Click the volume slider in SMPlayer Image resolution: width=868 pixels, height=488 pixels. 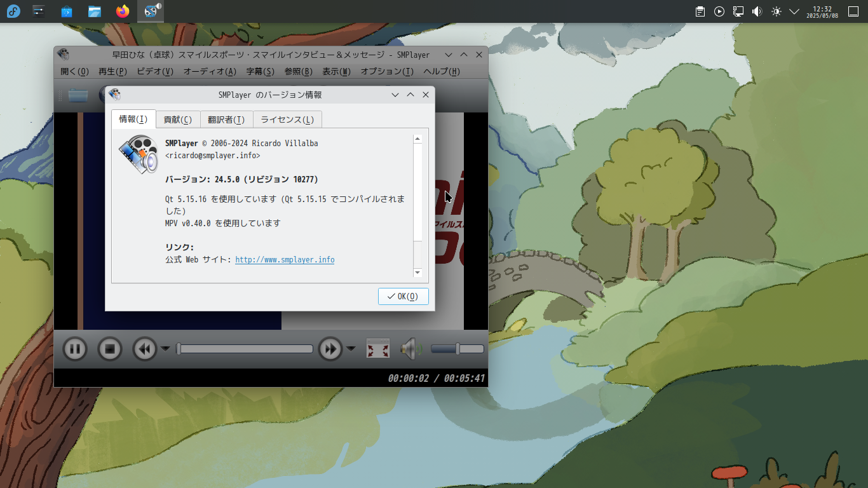458,349
